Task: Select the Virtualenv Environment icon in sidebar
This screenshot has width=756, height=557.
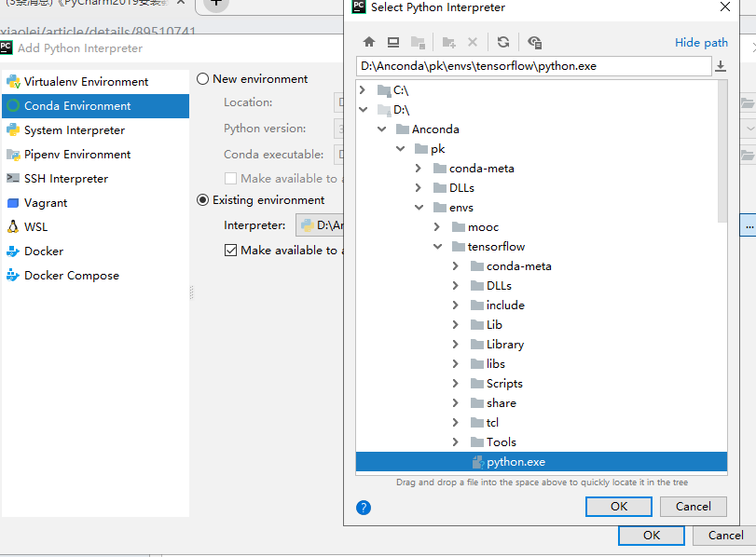Action: (13, 81)
